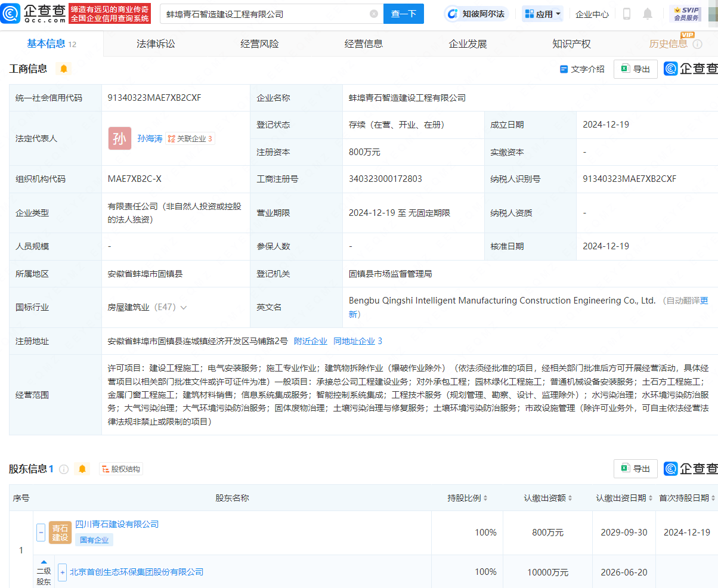Collapse 四川青石建设有限公司 row with minus

point(41,533)
